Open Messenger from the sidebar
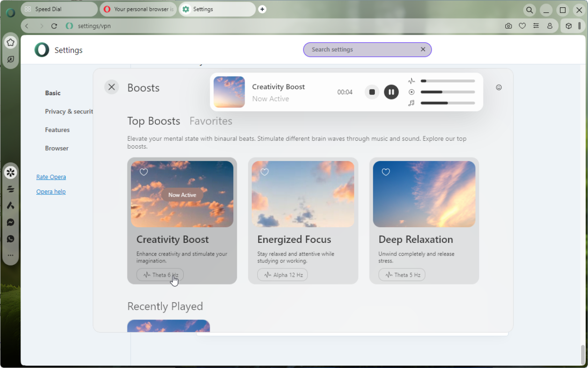Viewport: 588px width, 368px height. point(11,222)
